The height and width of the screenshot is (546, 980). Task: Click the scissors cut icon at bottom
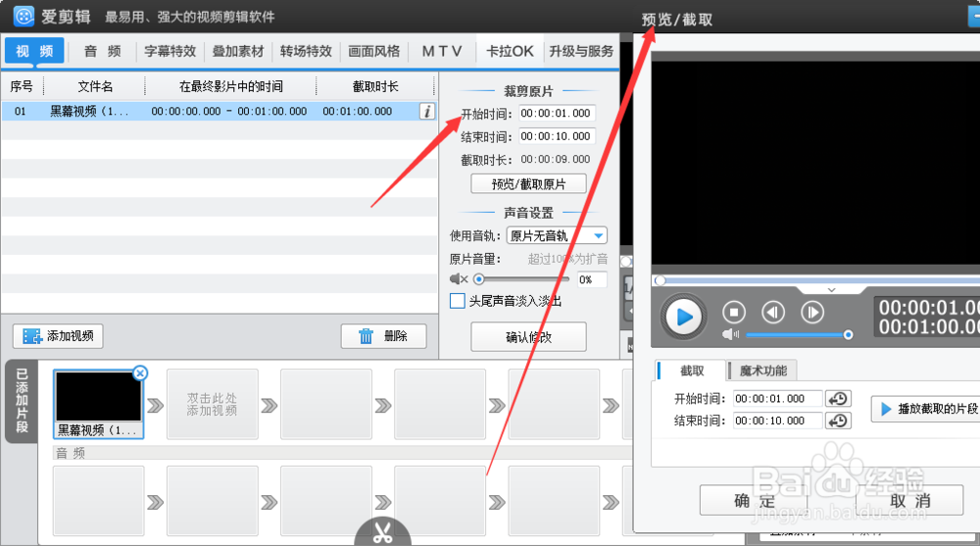pyautogui.click(x=382, y=531)
